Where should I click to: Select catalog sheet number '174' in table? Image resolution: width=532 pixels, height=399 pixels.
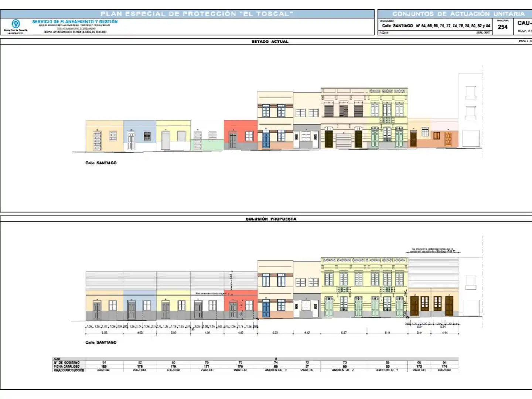point(444,366)
